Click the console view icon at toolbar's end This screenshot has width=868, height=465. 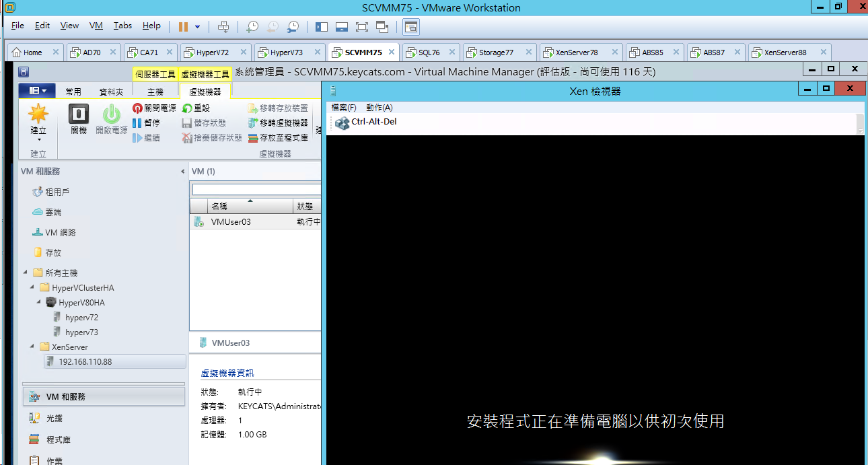coord(411,26)
